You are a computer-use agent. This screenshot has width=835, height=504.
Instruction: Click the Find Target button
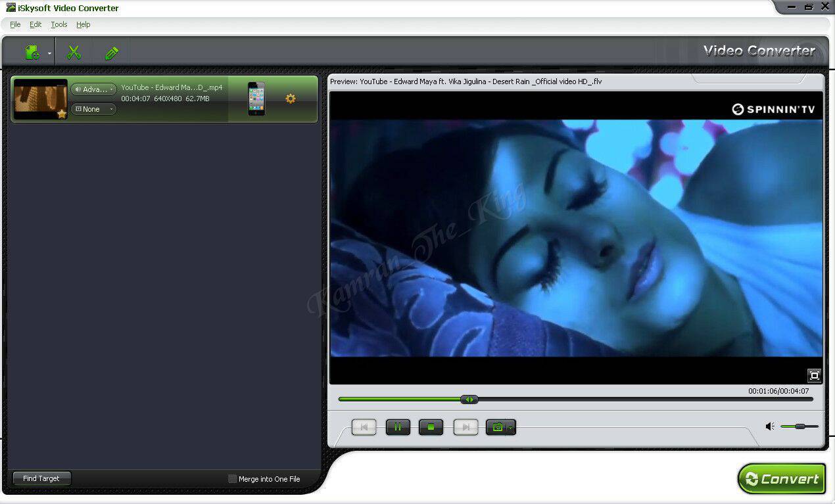(x=41, y=478)
